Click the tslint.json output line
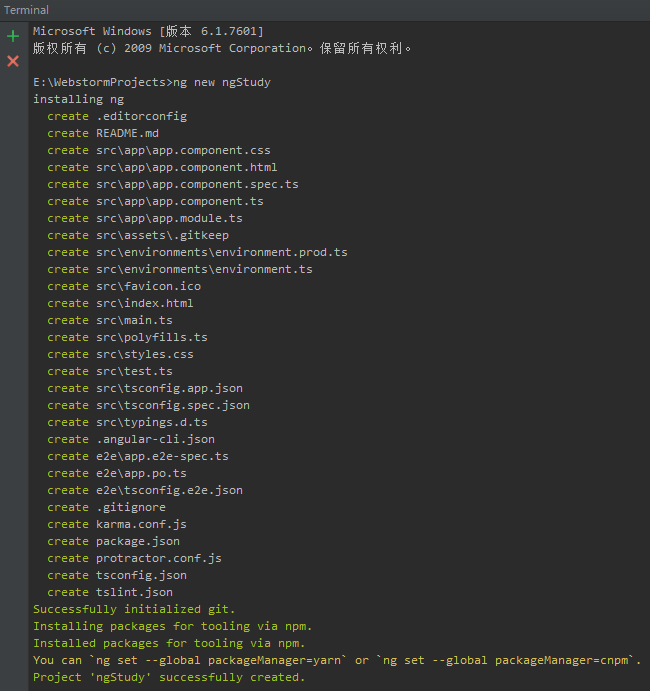650x691 pixels. point(134,592)
